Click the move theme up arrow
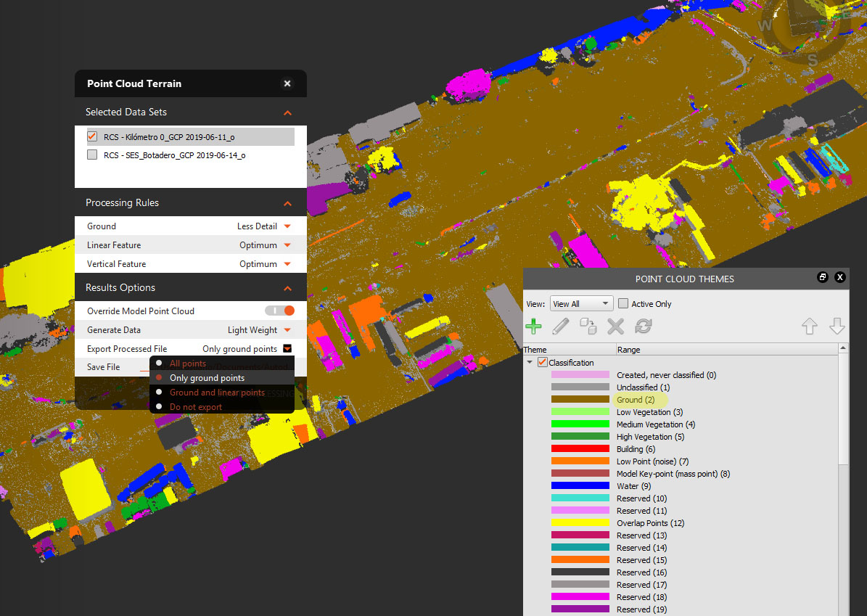Viewport: 867px width, 616px height. tap(810, 327)
